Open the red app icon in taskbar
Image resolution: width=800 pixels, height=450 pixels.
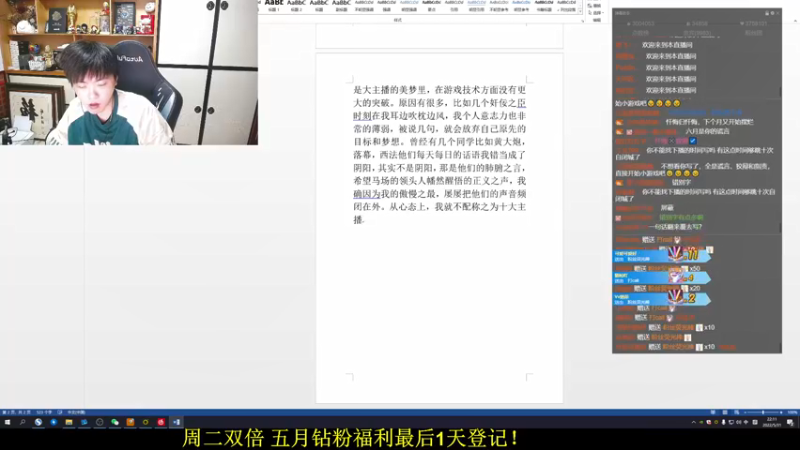(161, 422)
